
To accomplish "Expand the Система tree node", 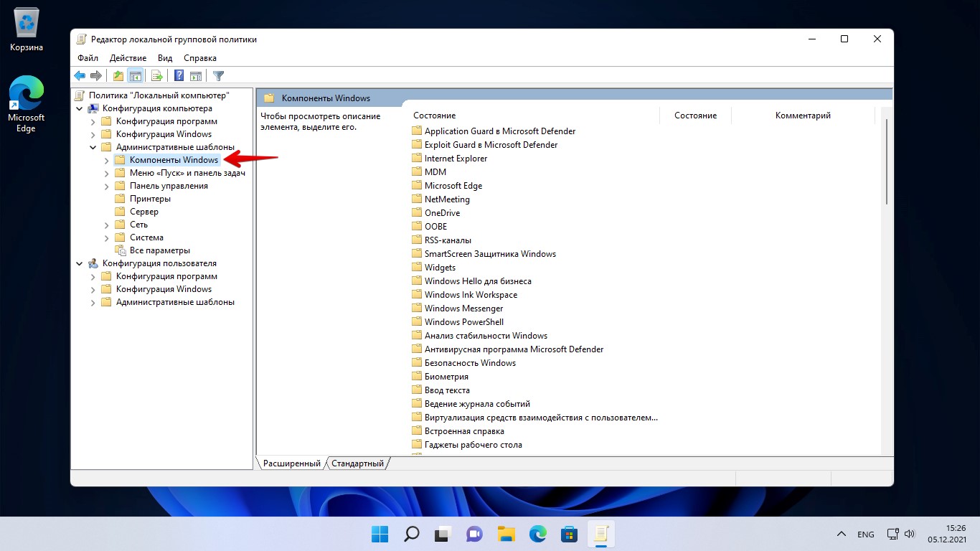I will pyautogui.click(x=107, y=237).
